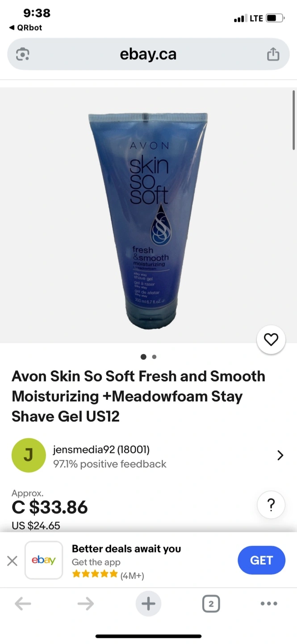
Task: Open a new tab with plus button
Action: [x=148, y=604]
